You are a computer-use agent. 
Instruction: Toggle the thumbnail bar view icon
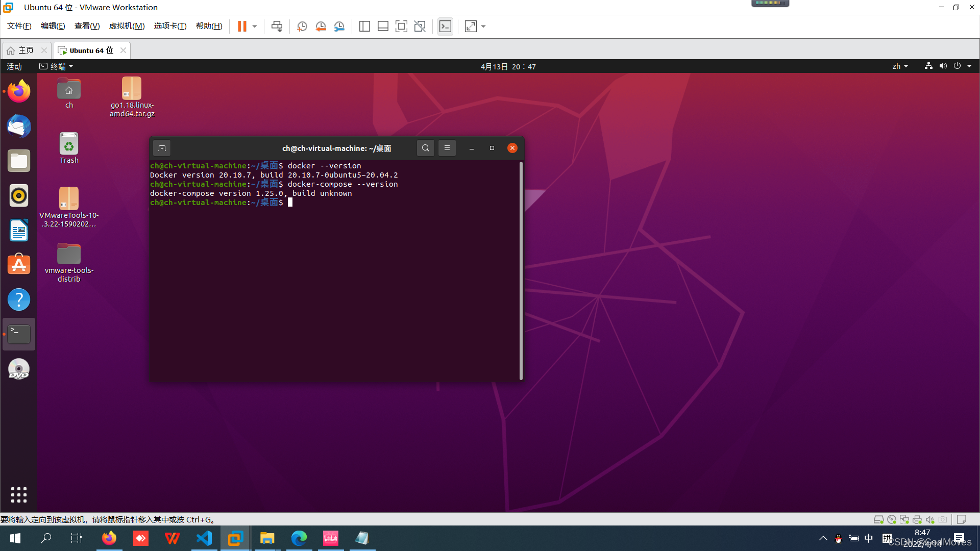pyautogui.click(x=383, y=27)
